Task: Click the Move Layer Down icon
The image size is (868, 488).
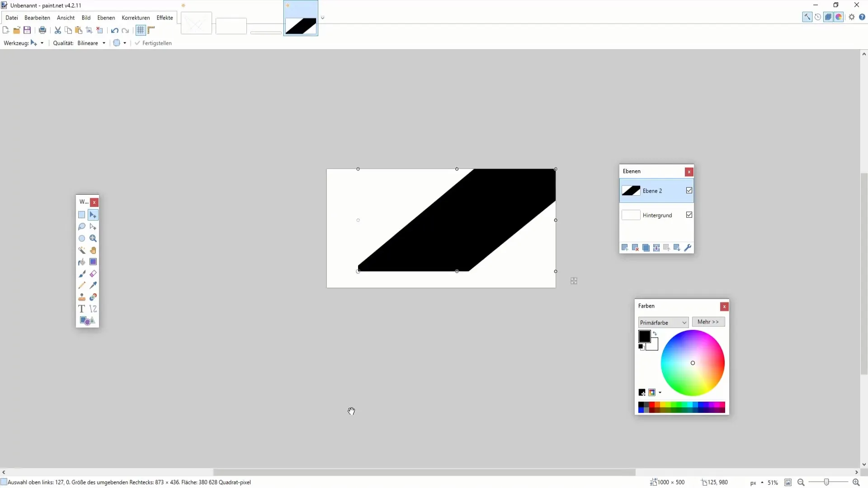Action: [677, 248]
